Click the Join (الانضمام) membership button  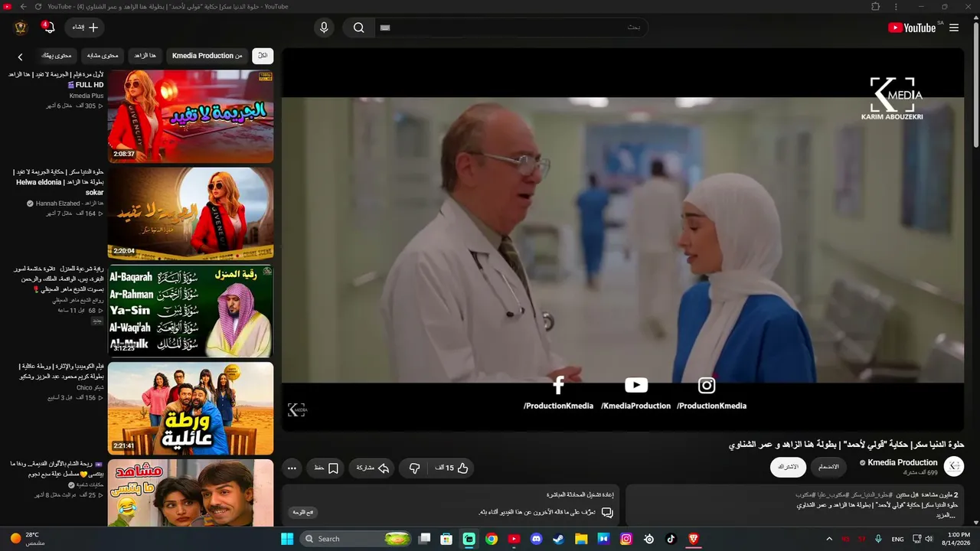(x=828, y=467)
